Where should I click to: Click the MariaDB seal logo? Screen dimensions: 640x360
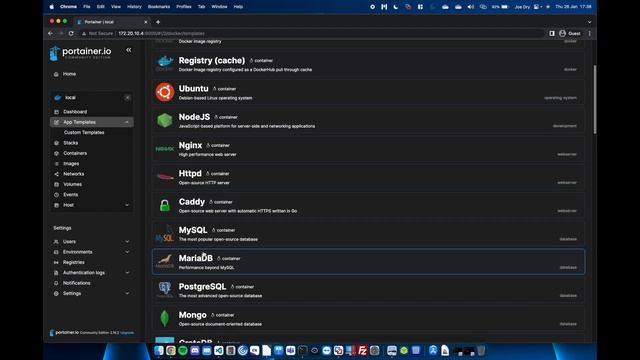[165, 262]
